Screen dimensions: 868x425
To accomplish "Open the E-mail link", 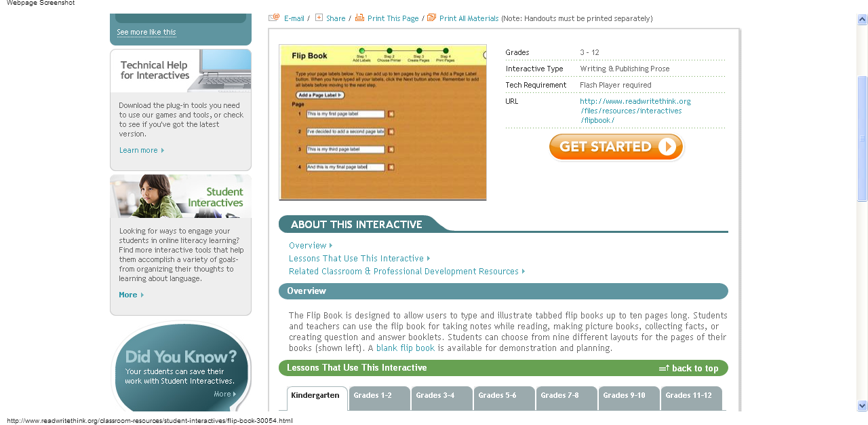I will [x=294, y=19].
